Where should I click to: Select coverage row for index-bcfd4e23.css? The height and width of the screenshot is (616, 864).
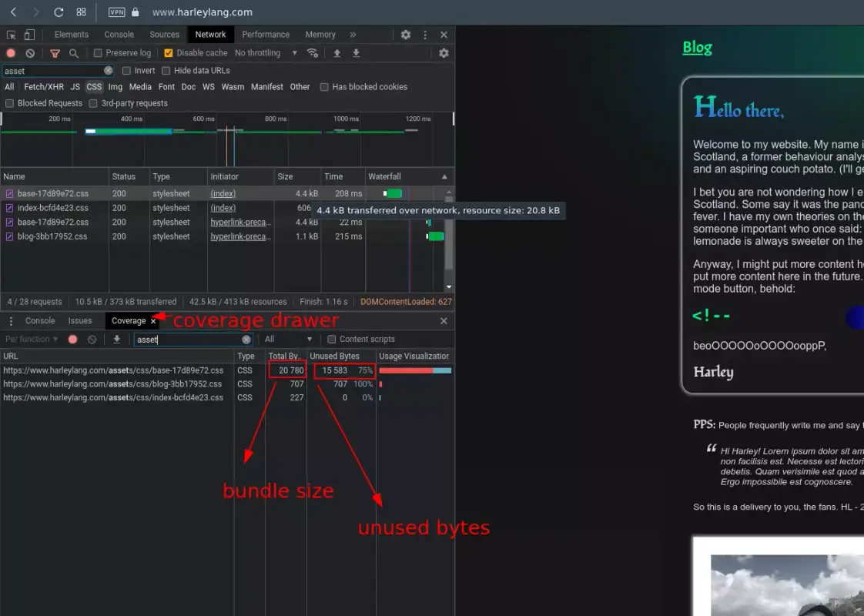point(227,397)
